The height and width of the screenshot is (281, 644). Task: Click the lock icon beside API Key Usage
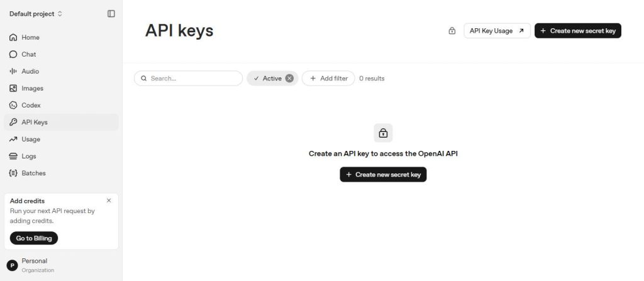click(x=452, y=31)
